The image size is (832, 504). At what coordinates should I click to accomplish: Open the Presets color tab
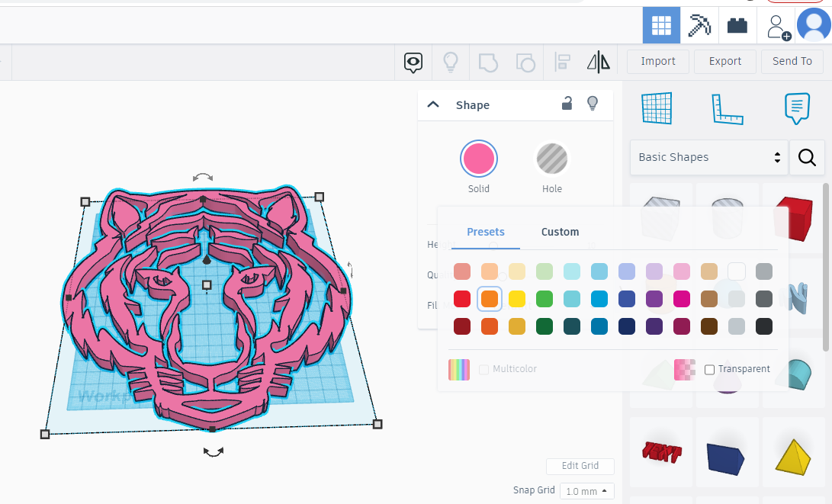(486, 232)
